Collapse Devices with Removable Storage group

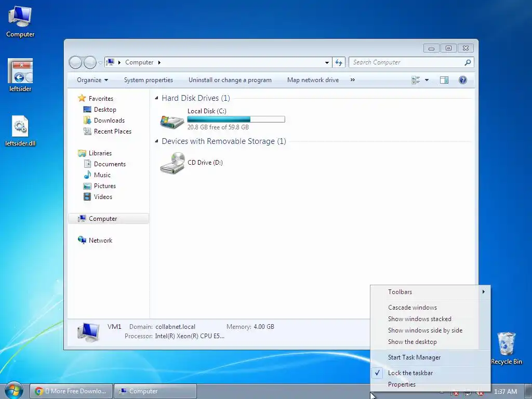click(156, 141)
